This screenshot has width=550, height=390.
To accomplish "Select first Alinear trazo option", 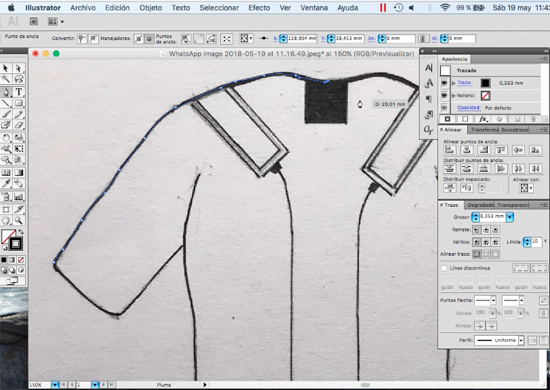I will (x=476, y=254).
